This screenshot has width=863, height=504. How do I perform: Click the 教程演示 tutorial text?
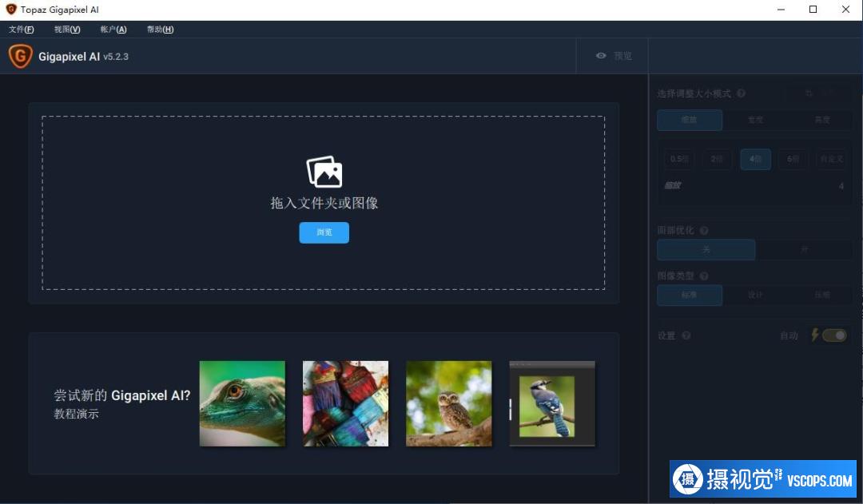77,414
